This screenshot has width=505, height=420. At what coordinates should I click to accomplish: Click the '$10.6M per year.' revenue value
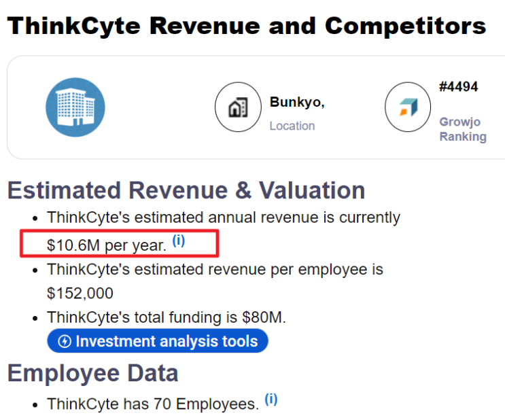[x=107, y=245]
